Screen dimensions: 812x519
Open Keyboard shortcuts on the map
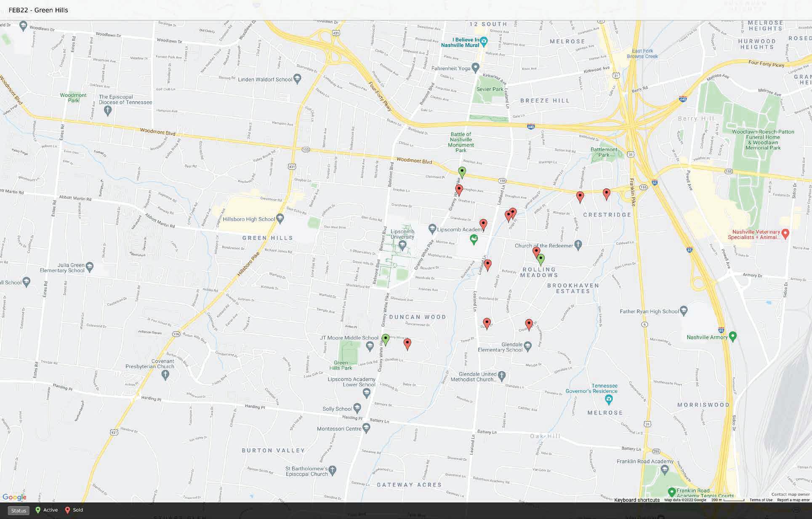coord(636,500)
